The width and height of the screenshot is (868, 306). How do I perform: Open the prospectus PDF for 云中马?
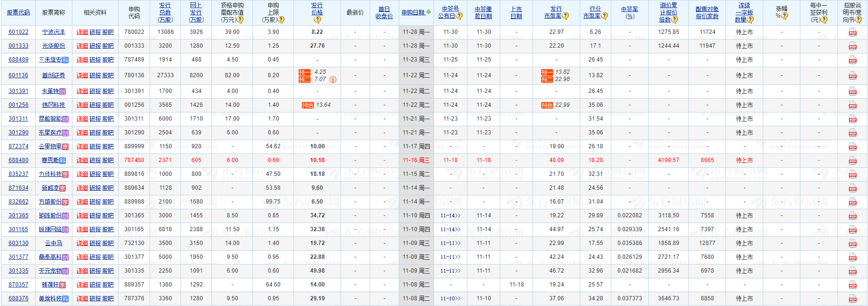852,244
